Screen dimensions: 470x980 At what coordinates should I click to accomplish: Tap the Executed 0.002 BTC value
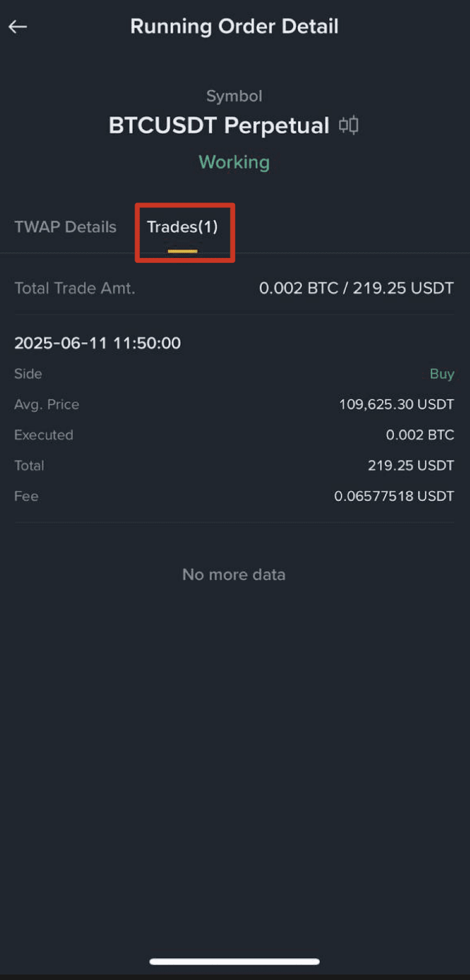(420, 435)
